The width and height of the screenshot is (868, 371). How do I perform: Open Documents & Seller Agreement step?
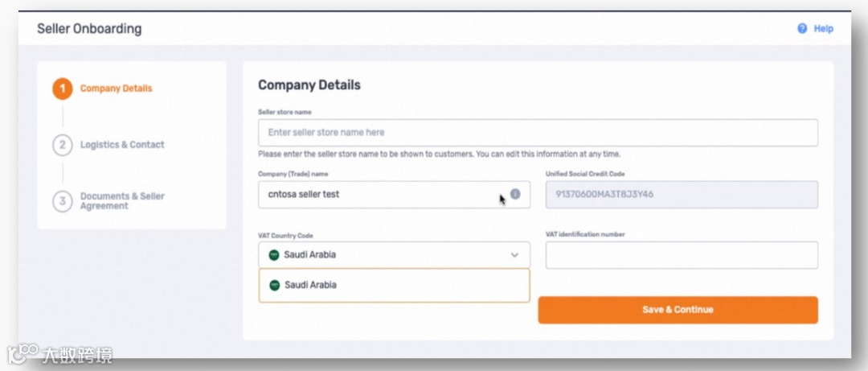click(122, 201)
